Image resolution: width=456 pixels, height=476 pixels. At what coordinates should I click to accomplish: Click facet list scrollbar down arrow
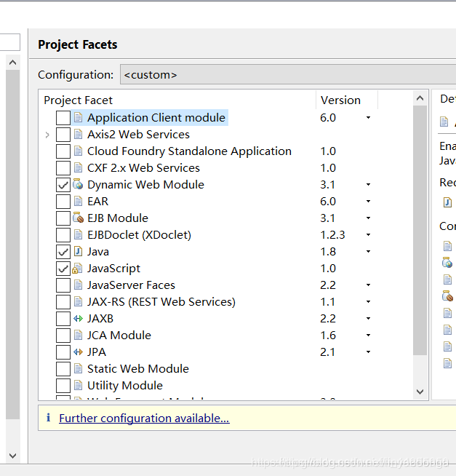click(420, 392)
